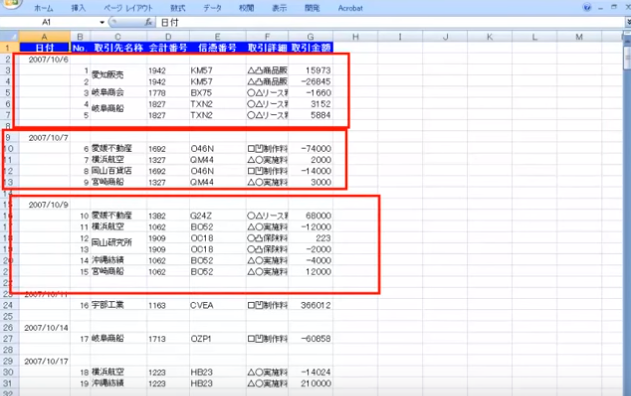Select row header 24
The image size is (631, 396).
click(x=9, y=305)
